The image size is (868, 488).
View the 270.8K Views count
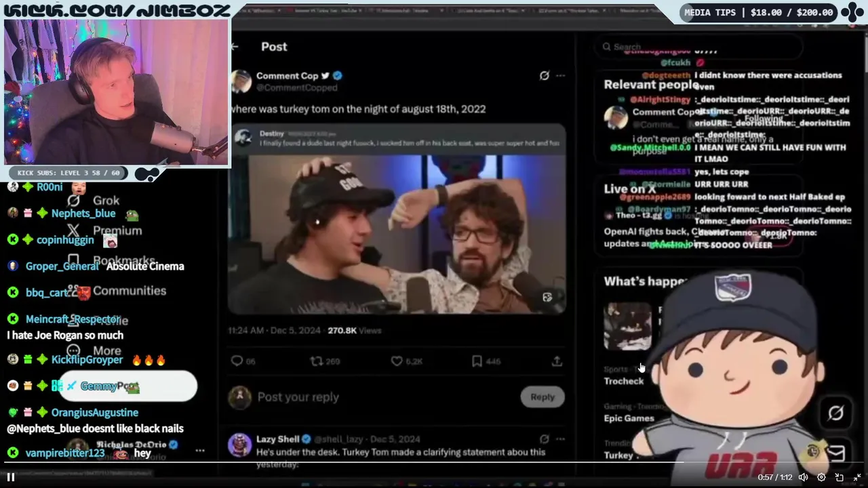(x=354, y=331)
